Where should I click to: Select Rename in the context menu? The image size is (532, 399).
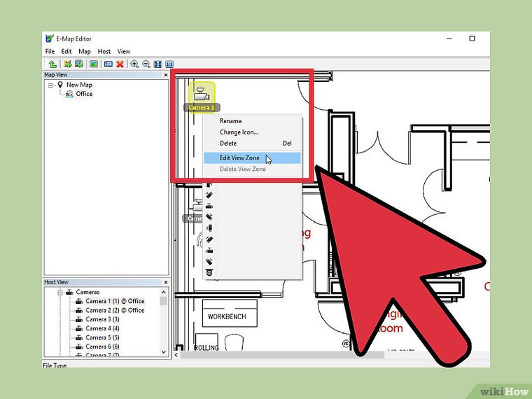point(230,121)
